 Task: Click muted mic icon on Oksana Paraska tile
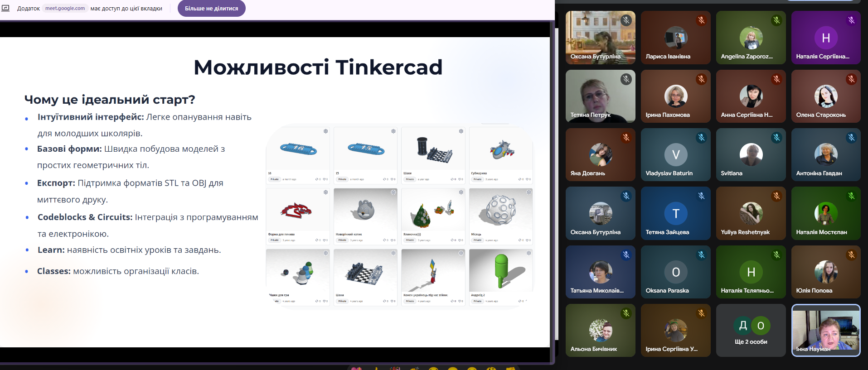click(701, 255)
